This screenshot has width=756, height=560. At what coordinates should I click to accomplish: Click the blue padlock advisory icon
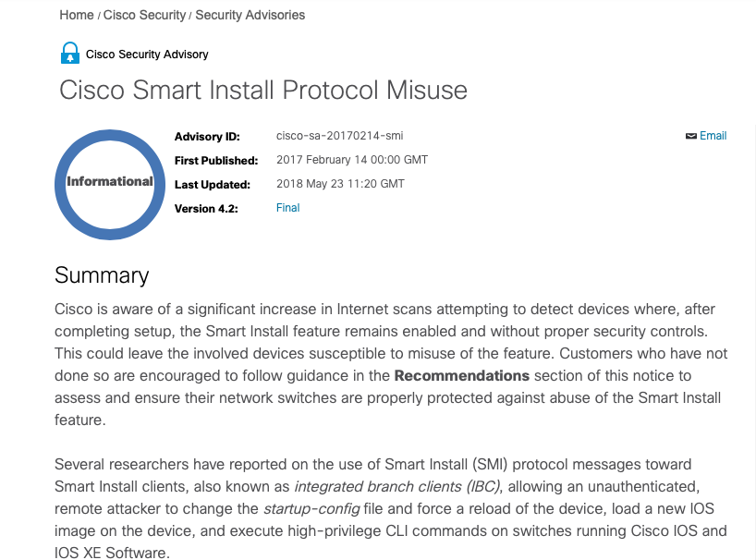(x=70, y=53)
